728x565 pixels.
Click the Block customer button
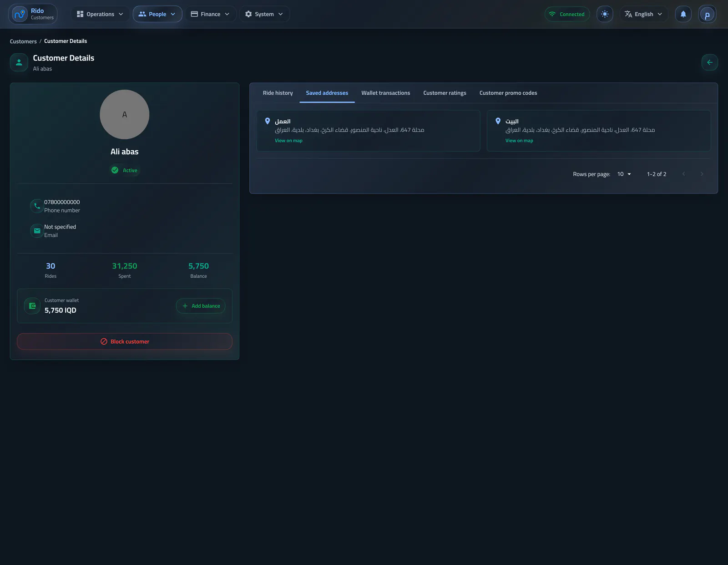[125, 341]
